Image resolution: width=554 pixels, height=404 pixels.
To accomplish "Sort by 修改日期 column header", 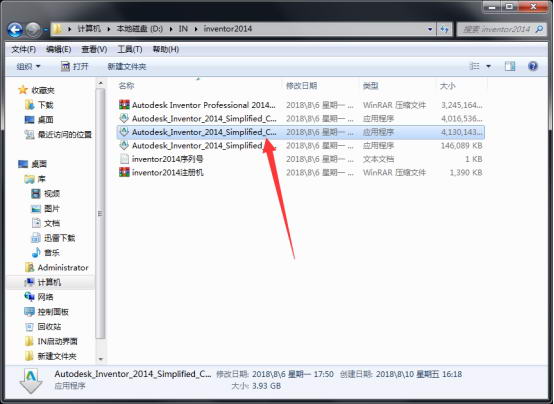I will pyautogui.click(x=301, y=86).
